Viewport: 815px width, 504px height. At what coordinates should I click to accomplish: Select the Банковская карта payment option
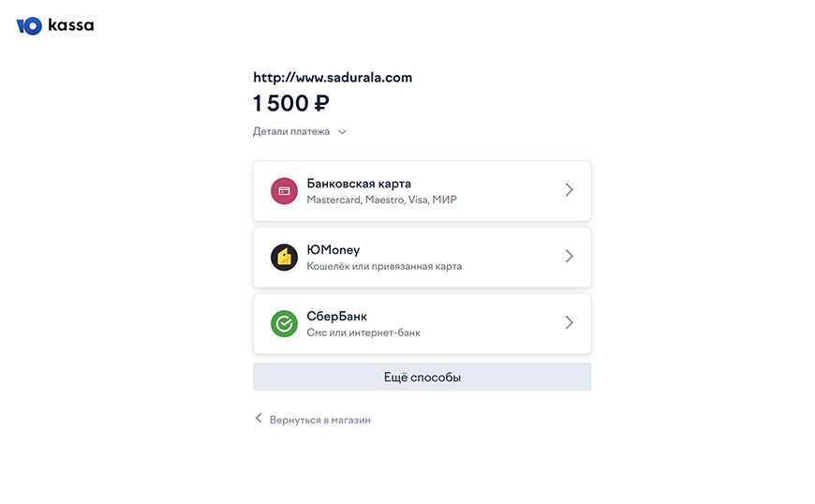click(x=359, y=184)
